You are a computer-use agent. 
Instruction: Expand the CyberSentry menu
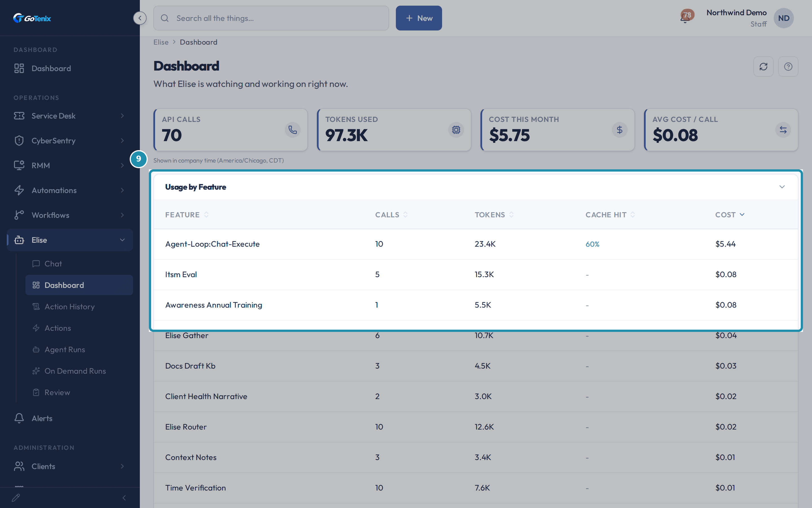(x=70, y=141)
